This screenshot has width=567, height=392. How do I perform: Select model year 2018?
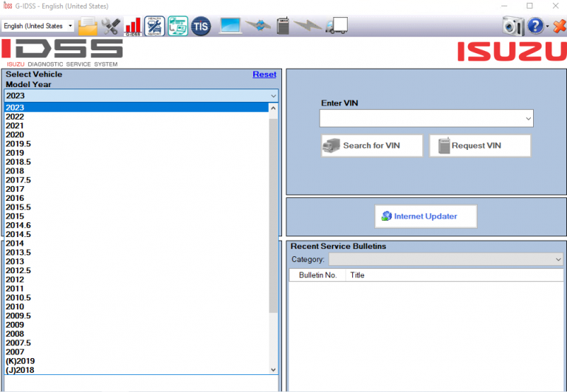click(137, 171)
